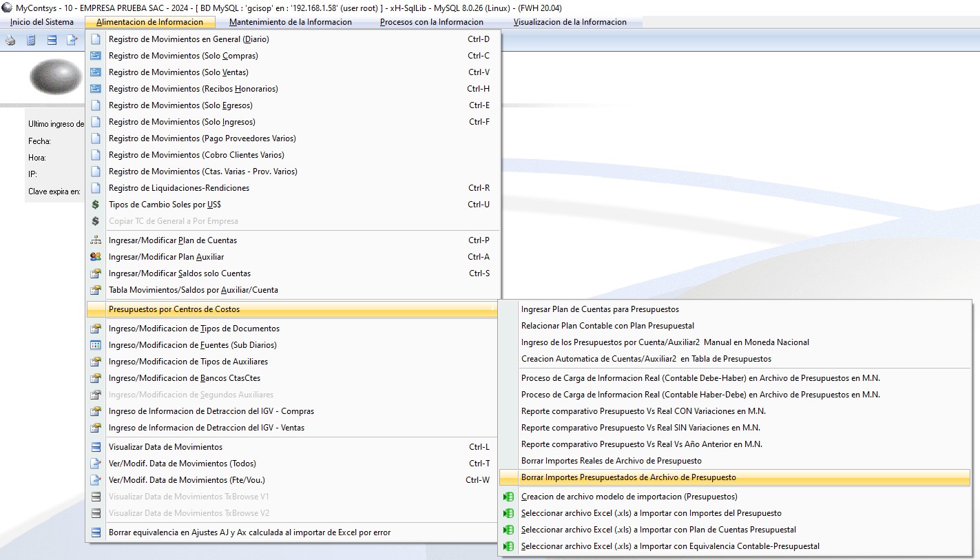
Task: Open Procesos con la Informacion menu
Action: point(432,22)
